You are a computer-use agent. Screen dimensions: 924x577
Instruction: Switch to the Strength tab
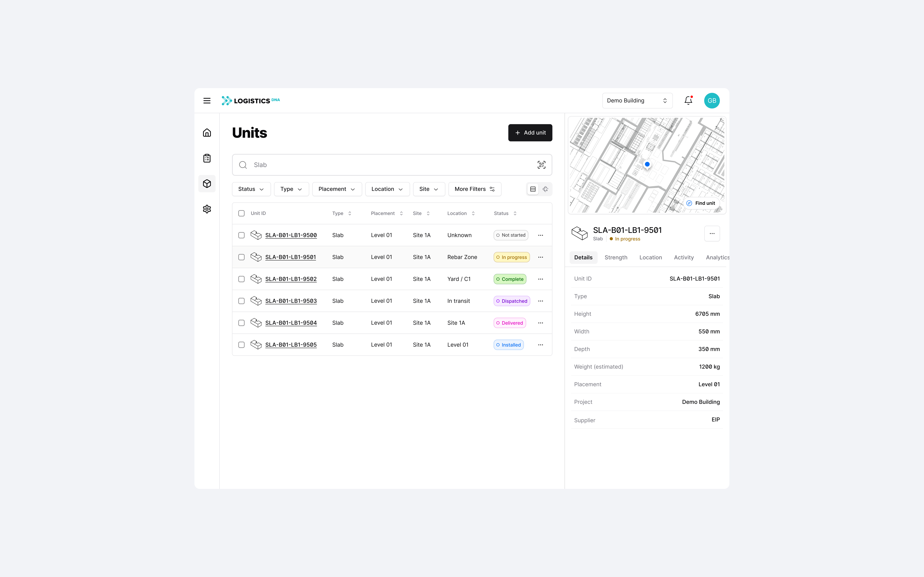(616, 258)
